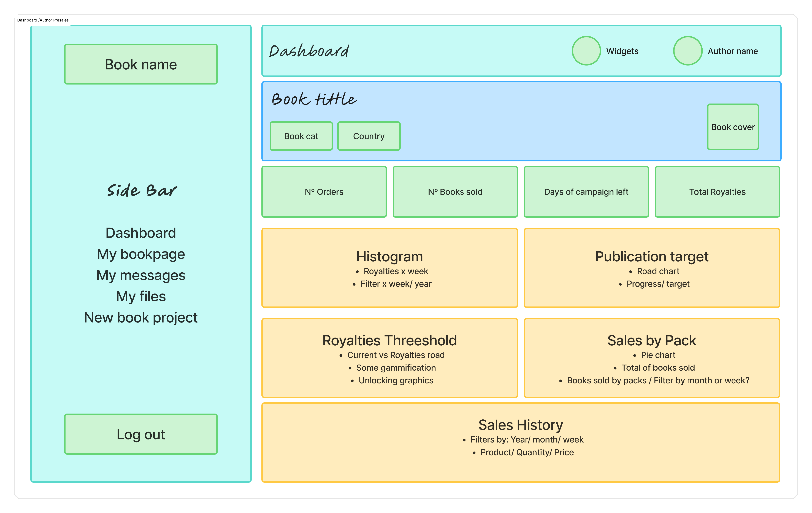Select the Sales by Pack panel
812x513 pixels.
[651, 358]
